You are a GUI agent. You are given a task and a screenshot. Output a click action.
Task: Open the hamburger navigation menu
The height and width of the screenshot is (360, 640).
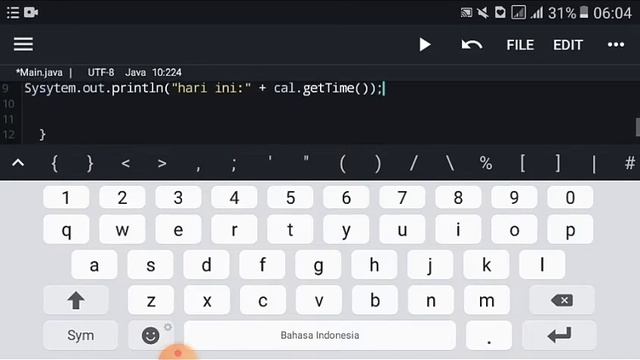point(23,44)
